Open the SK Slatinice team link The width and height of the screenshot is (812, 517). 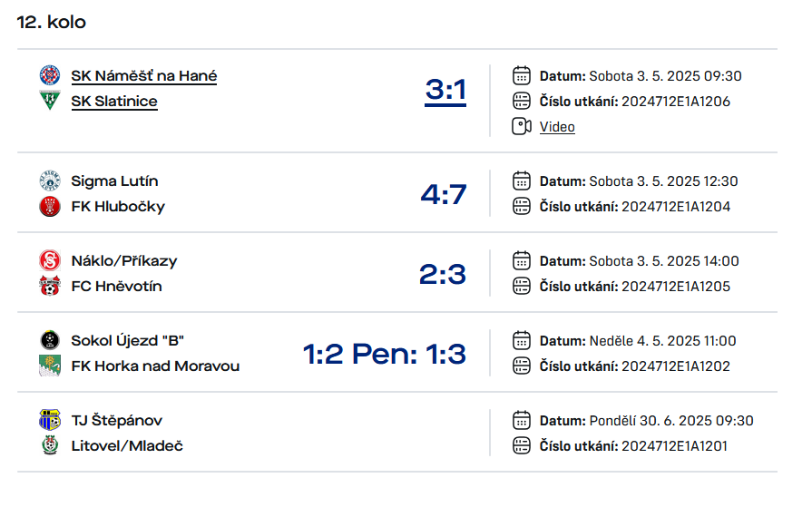(114, 102)
